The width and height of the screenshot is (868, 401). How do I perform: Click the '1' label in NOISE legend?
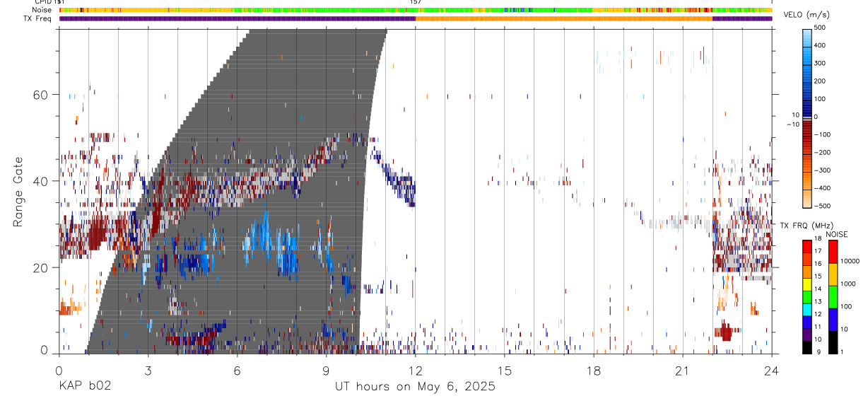tap(843, 351)
